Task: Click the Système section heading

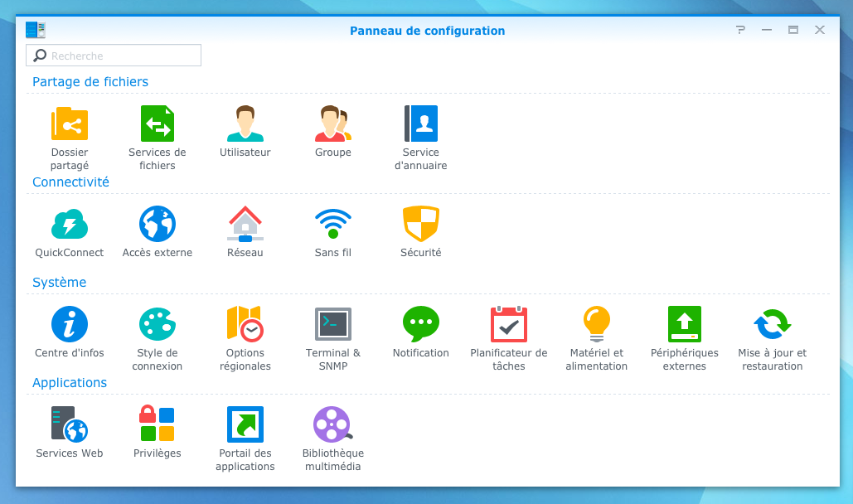Action: point(60,282)
